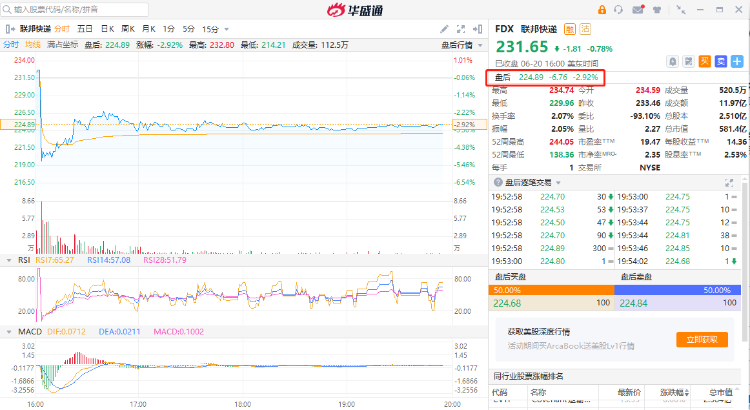750x410 pixels.
Task: Click the 融 margin badge
Action: (570, 29)
